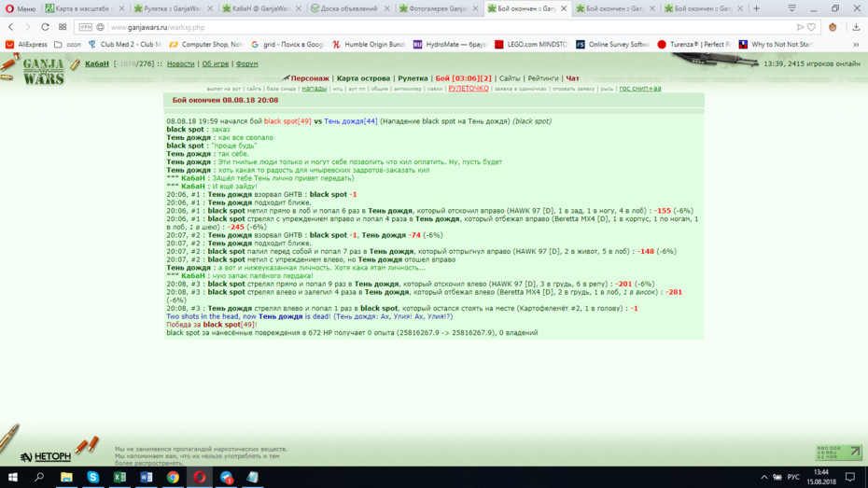The width and height of the screenshot is (868, 488).
Task: Click the page counter badge bottom right
Action: tap(839, 453)
